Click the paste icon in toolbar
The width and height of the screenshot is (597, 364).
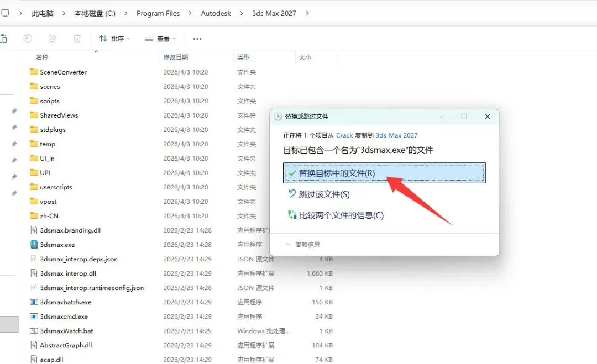[4, 39]
